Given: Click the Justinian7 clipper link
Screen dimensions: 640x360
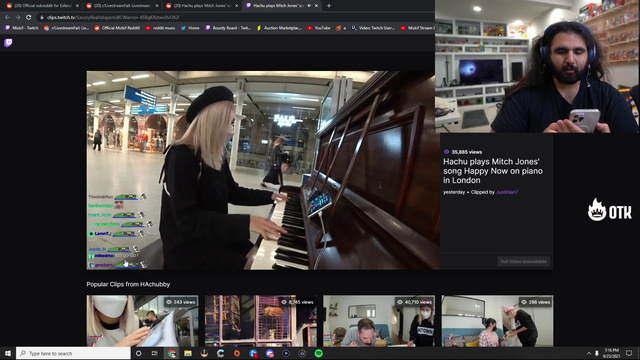Looking at the screenshot, I should [x=507, y=192].
